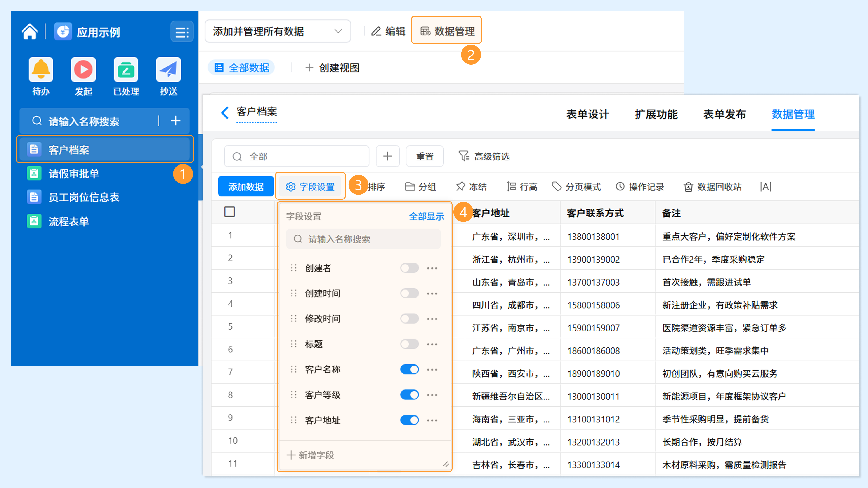Click the 添加数据 button
Viewport: 868px width, 488px height.
pyautogui.click(x=246, y=186)
